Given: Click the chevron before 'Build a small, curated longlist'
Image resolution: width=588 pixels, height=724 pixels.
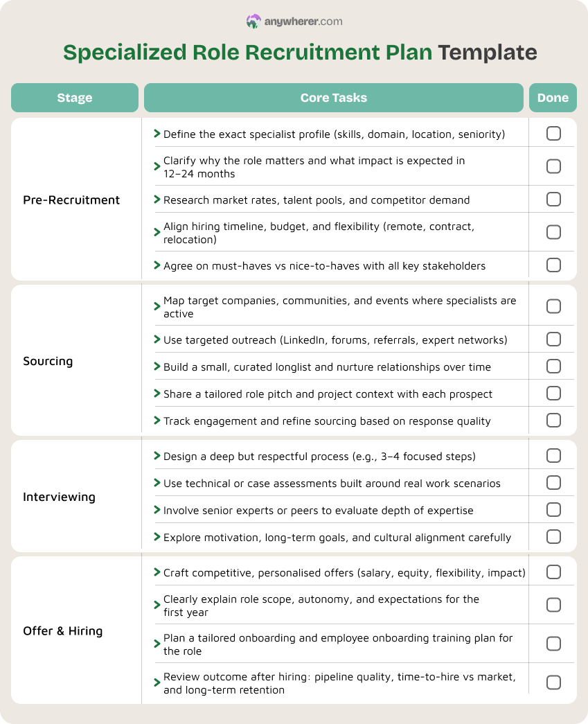Looking at the screenshot, I should tap(157, 367).
